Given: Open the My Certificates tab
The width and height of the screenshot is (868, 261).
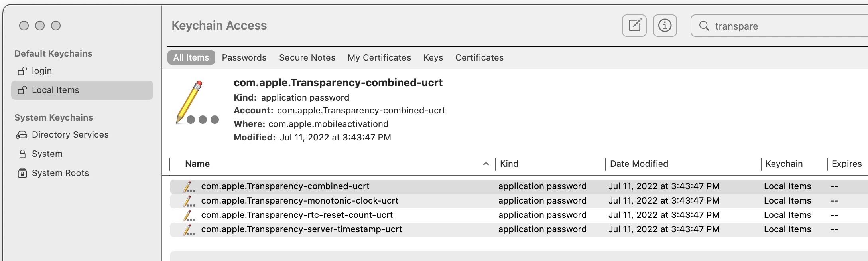Looking at the screenshot, I should pos(379,58).
